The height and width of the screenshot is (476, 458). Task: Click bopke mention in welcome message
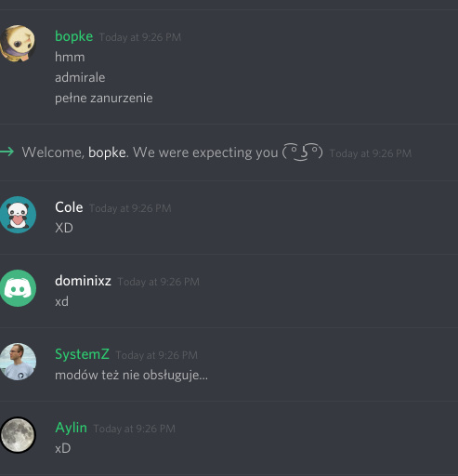pos(107,152)
